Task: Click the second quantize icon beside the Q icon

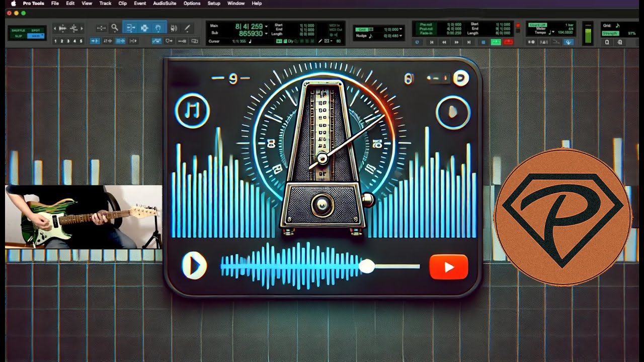Action: 619,42
